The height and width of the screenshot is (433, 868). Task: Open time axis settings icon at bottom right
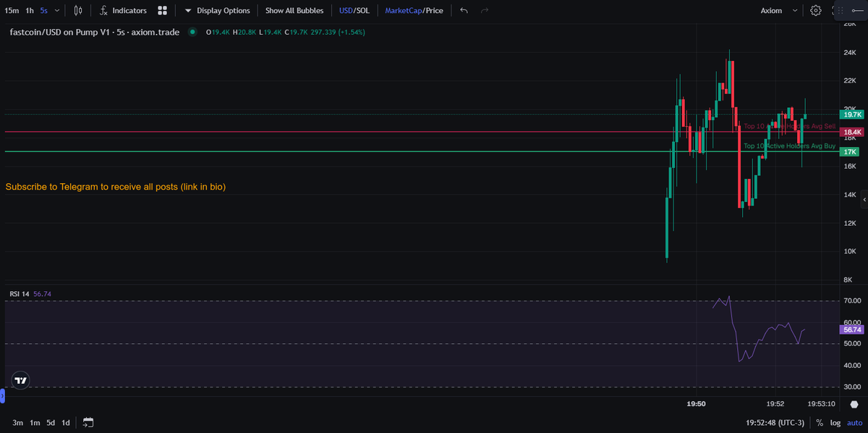click(x=854, y=404)
